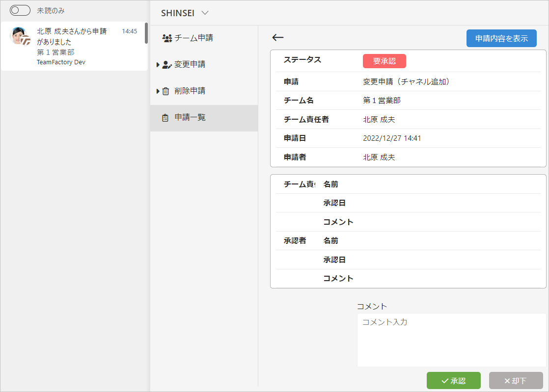Open the 北原 成夫 request notification
Viewport: 549px width, 392px height.
(74, 46)
